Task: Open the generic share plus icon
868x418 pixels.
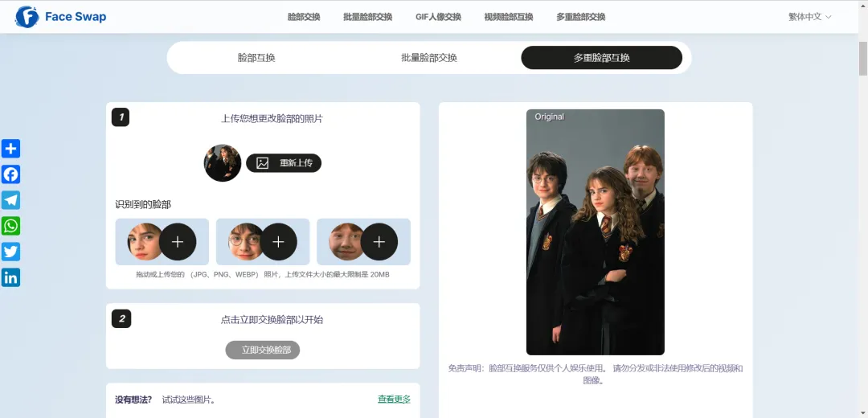Action: (10, 149)
